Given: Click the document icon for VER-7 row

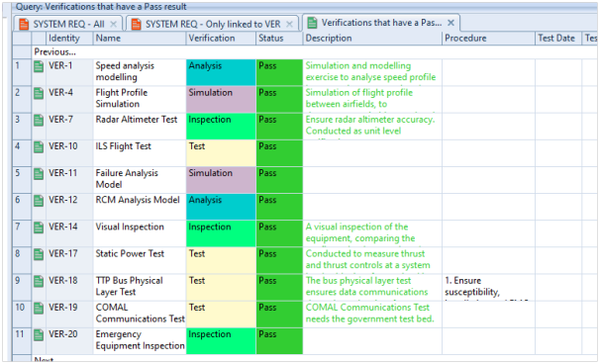Looking at the screenshot, I should point(39,120).
